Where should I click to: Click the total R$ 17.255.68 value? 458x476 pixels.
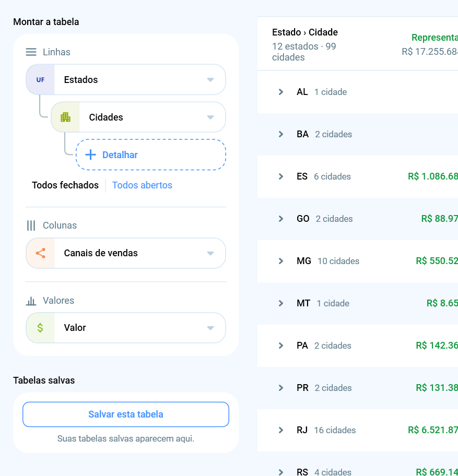pos(430,52)
